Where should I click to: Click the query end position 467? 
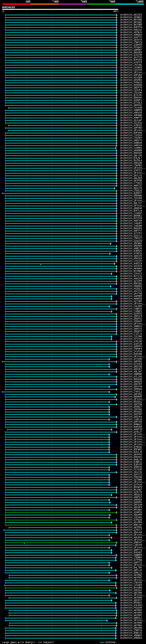pos(115,11)
